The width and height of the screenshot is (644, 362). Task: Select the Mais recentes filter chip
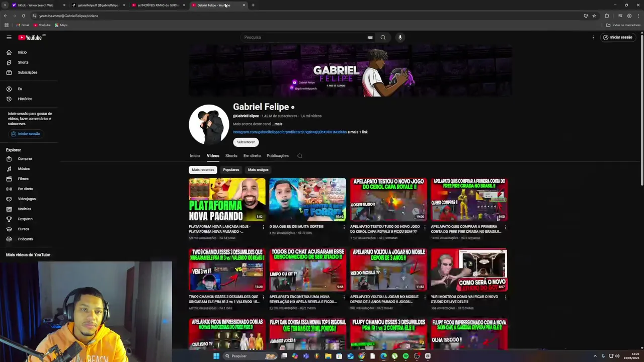[203, 170]
